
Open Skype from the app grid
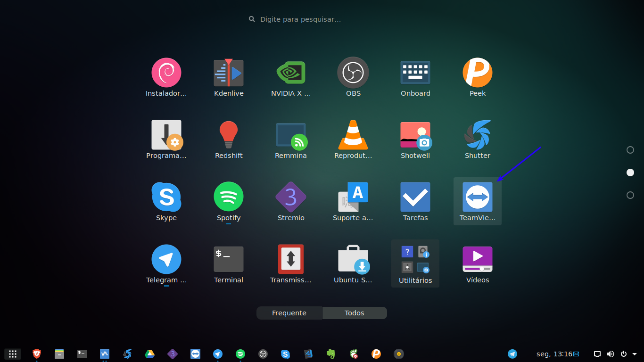(x=166, y=202)
